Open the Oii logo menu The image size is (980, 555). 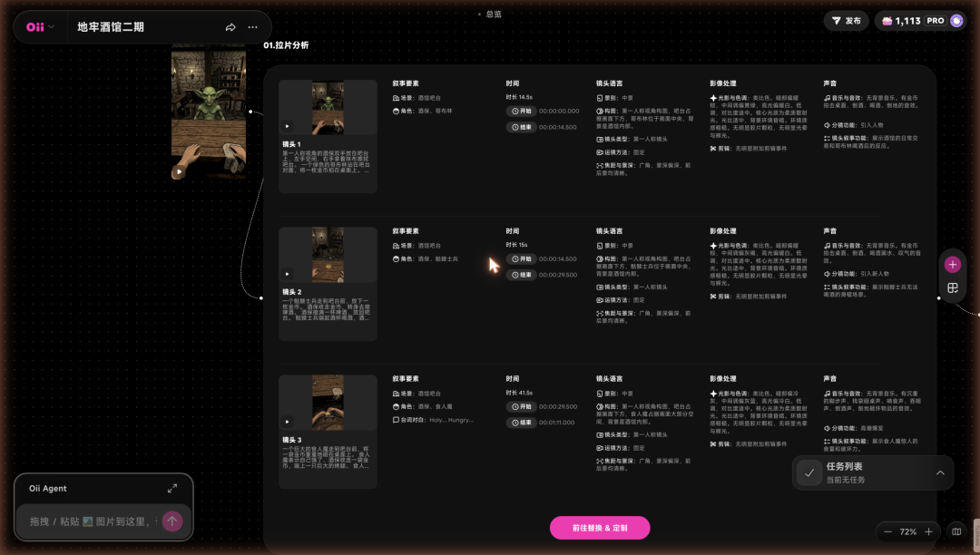[x=40, y=27]
